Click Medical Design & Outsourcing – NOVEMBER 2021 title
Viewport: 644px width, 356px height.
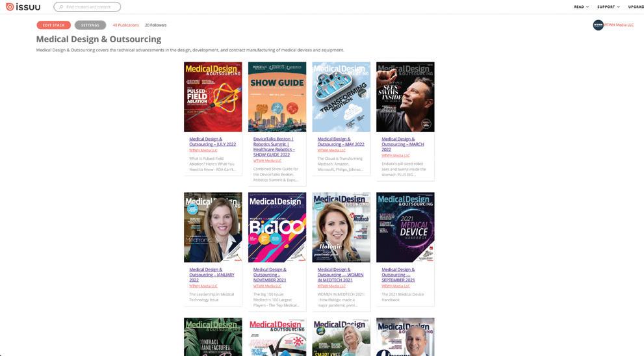270,275
